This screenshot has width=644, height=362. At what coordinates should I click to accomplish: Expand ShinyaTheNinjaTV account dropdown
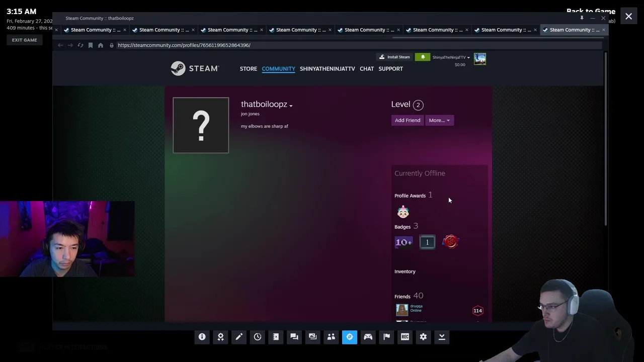point(451,57)
